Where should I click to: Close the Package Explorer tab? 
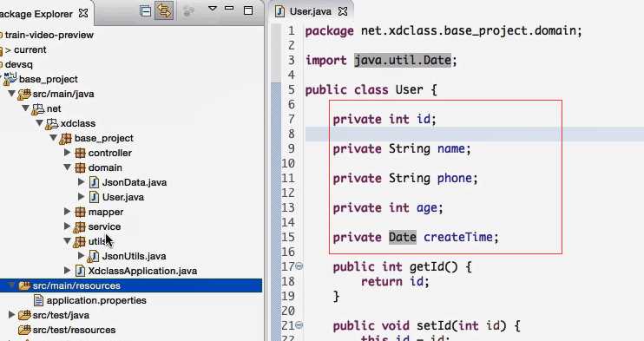pos(83,13)
